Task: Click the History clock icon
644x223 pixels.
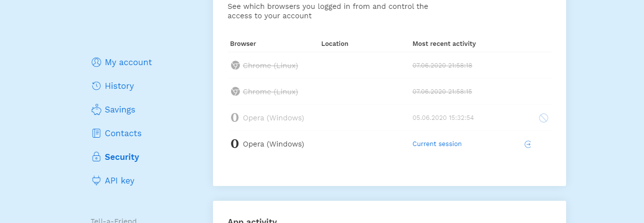Action: click(x=96, y=86)
